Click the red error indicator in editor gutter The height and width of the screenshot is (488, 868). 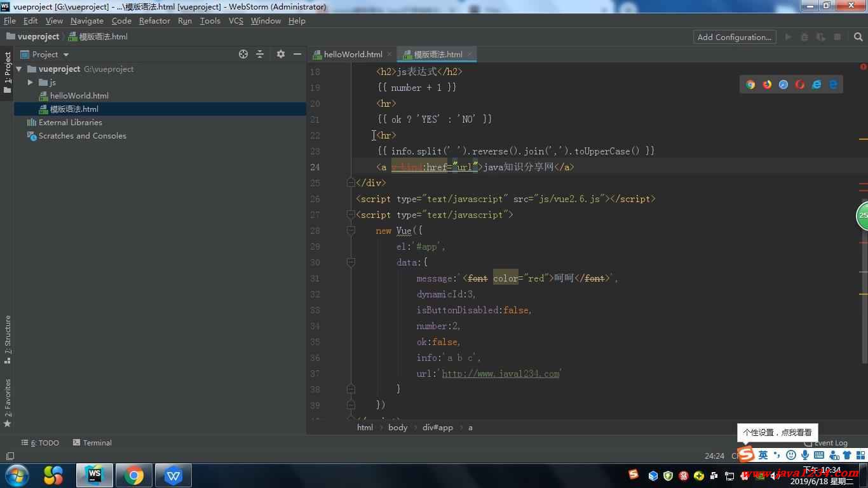point(863,67)
